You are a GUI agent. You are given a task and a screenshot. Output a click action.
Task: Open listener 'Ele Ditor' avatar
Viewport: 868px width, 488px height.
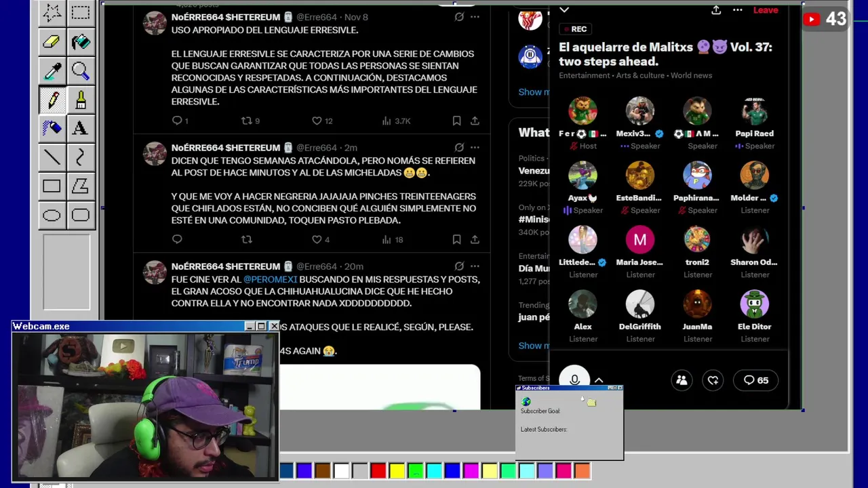[x=754, y=304]
